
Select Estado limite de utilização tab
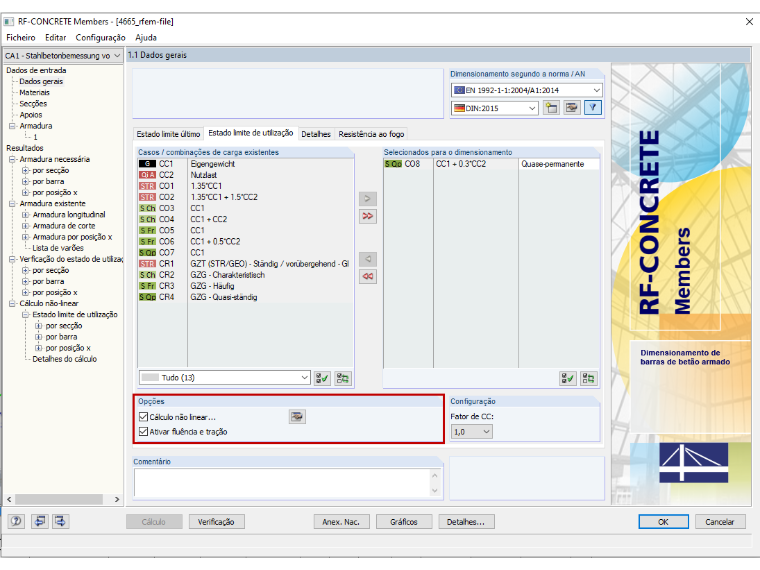(x=251, y=133)
